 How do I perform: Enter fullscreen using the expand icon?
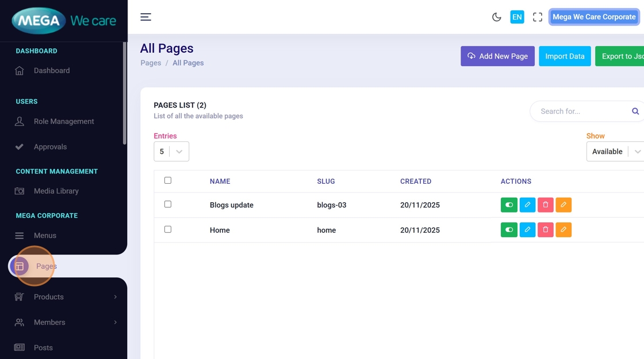click(x=537, y=17)
